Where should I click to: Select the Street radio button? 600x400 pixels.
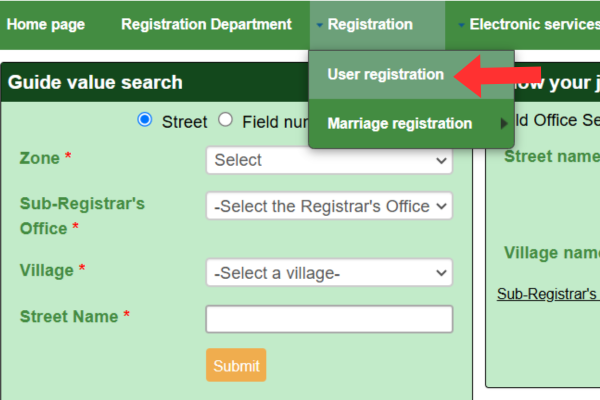[145, 120]
